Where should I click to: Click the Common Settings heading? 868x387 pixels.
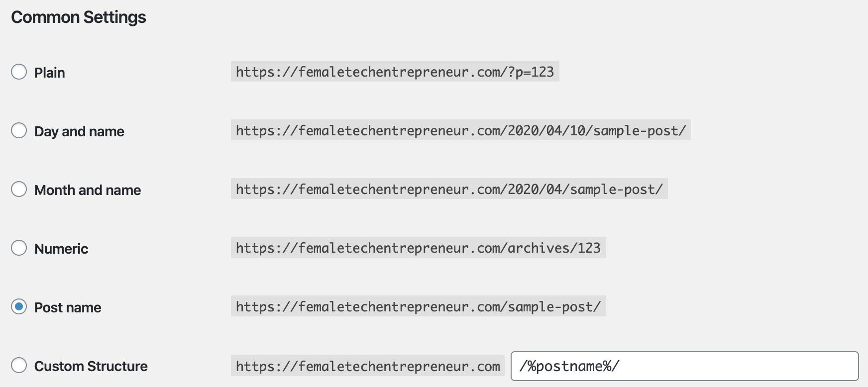tap(79, 17)
